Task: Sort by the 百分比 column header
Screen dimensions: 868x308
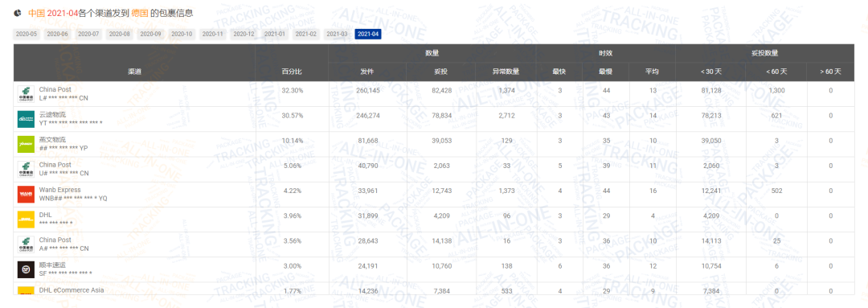Action: click(x=292, y=72)
